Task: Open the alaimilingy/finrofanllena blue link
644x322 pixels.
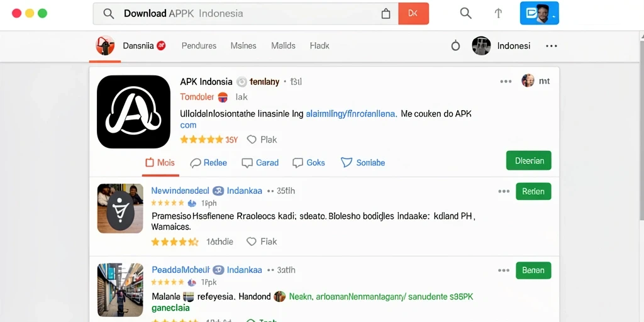Action: tap(351, 114)
